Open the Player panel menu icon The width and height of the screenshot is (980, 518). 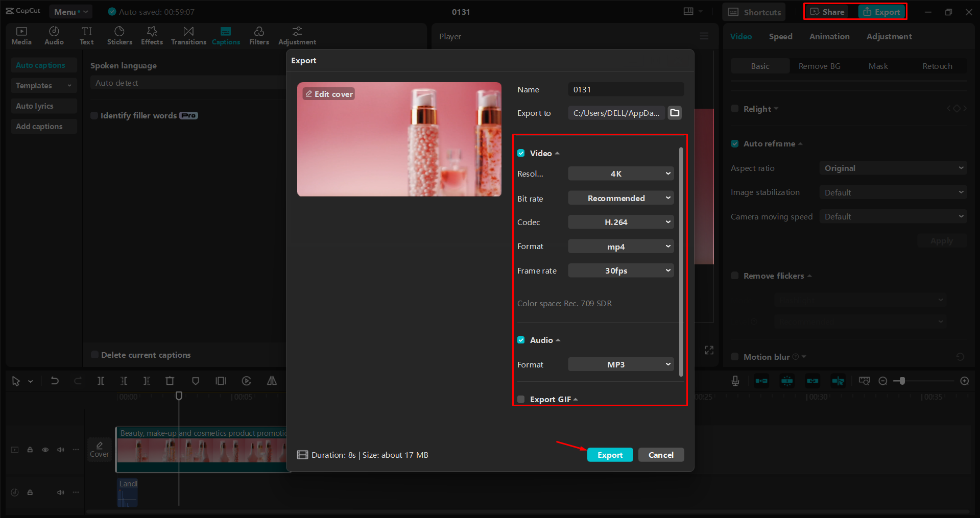click(x=704, y=36)
